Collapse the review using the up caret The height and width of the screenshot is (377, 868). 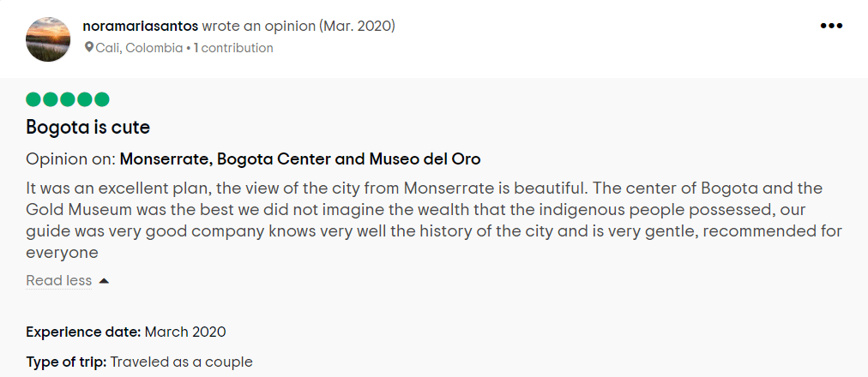(x=104, y=281)
